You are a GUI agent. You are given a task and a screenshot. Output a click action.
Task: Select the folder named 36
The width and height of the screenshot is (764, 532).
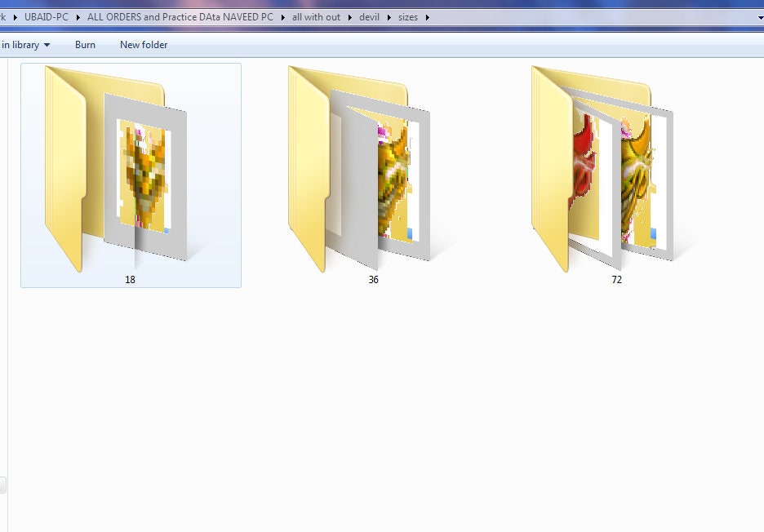pyautogui.click(x=374, y=175)
